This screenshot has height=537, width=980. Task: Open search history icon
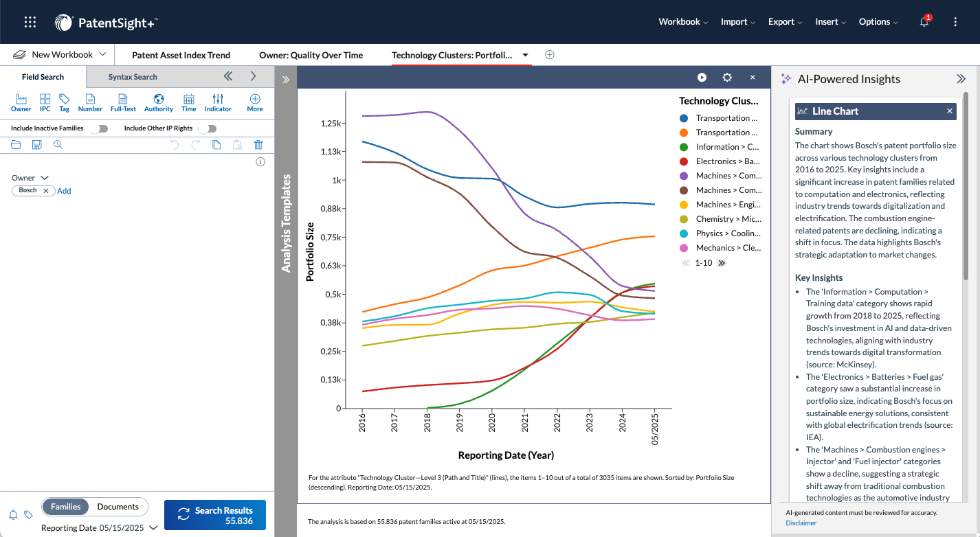pos(58,144)
